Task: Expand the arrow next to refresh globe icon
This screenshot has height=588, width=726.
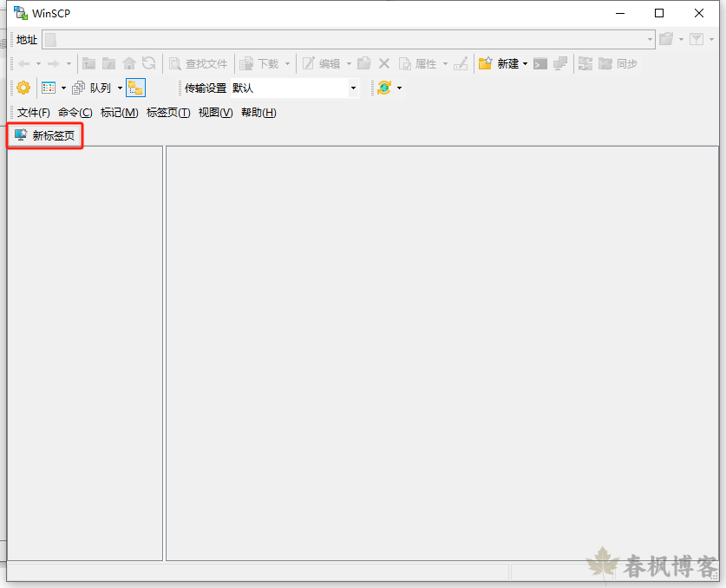Action: point(399,88)
